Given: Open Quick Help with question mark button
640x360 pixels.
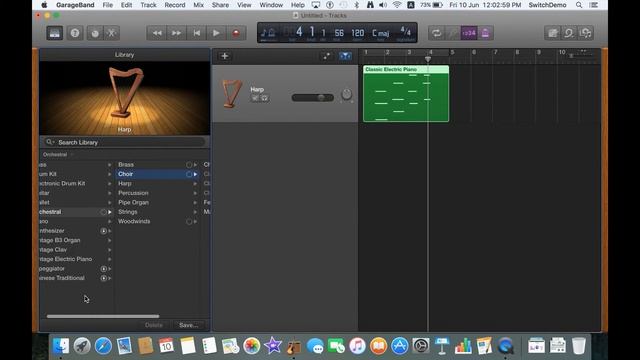Looking at the screenshot, I should (75, 33).
